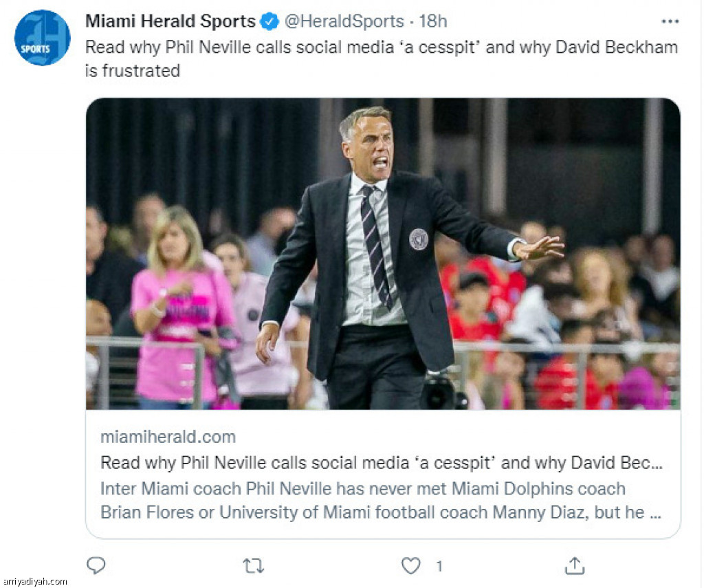Click the Inter Miami crest on the coach's blazer
704x588 pixels.
419,239
